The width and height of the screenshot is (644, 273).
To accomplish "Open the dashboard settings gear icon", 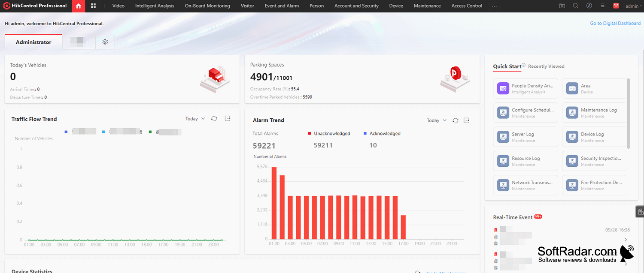I will coord(105,42).
